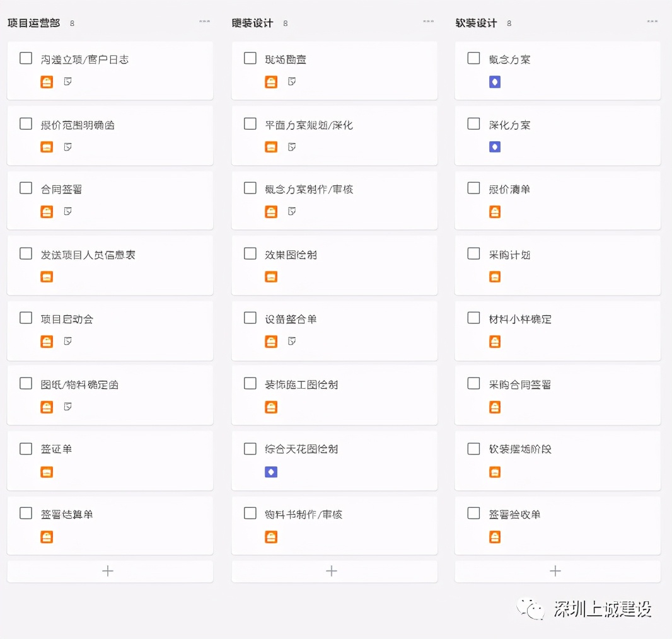Click the purple icon on 概念方案 card
Viewport: 672px width, 639px height.
tap(495, 82)
